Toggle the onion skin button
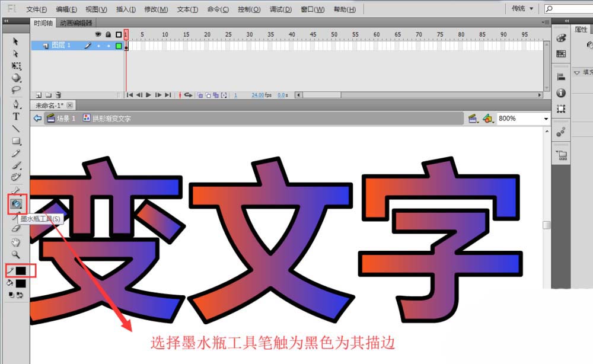Screen dimensions: 593x364 [x=200, y=95]
